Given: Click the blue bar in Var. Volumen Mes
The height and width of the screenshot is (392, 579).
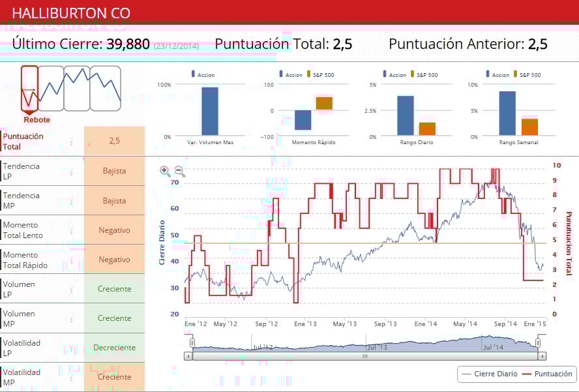Looking at the screenshot, I should [x=210, y=112].
